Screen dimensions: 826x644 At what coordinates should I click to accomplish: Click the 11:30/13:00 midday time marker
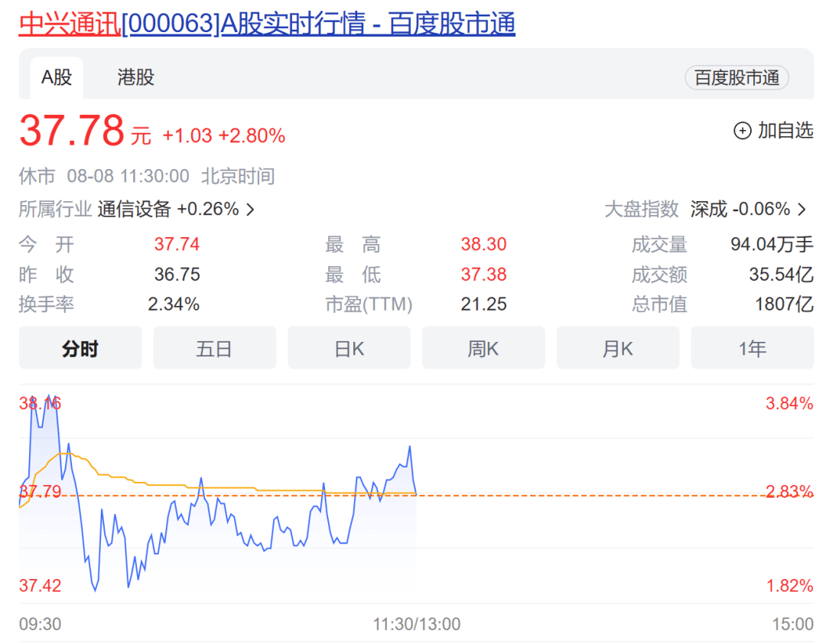point(417,624)
